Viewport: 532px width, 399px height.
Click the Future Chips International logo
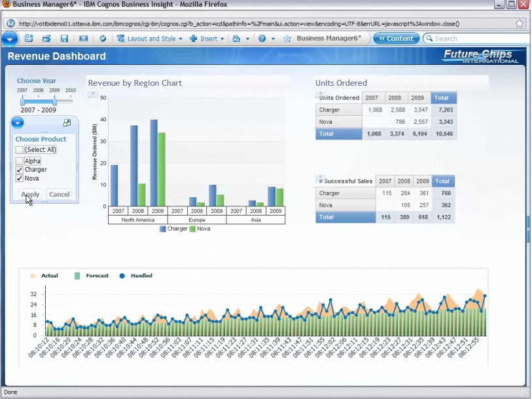pyautogui.click(x=481, y=56)
